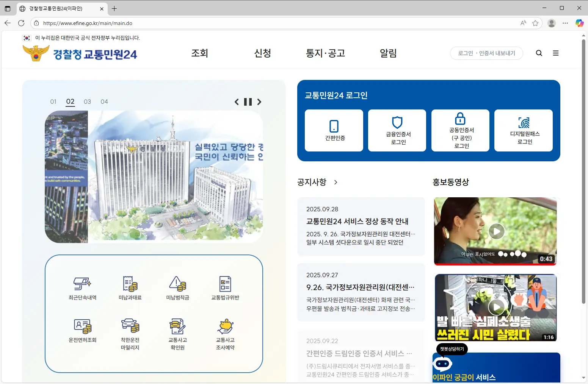Open 교통사고 조사예약 icon

(225, 326)
